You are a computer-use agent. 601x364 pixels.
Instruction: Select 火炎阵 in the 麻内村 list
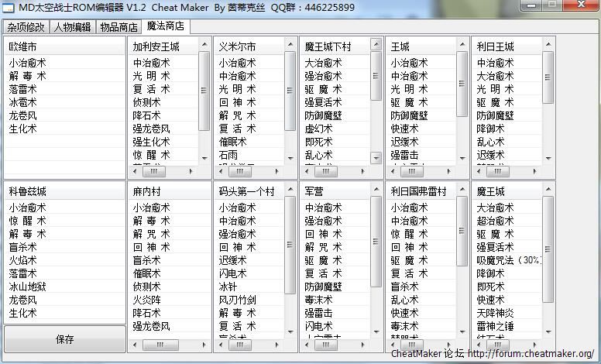[x=146, y=300]
